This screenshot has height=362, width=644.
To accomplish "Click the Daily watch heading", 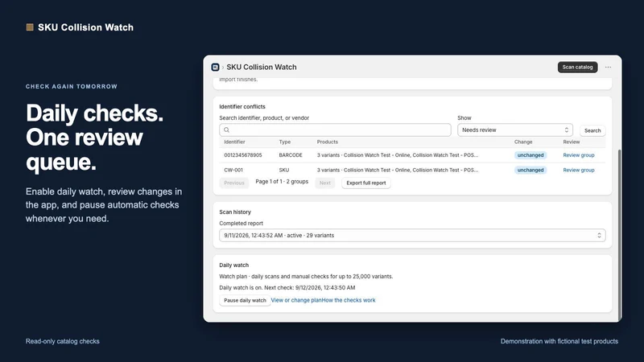I will [233, 265].
